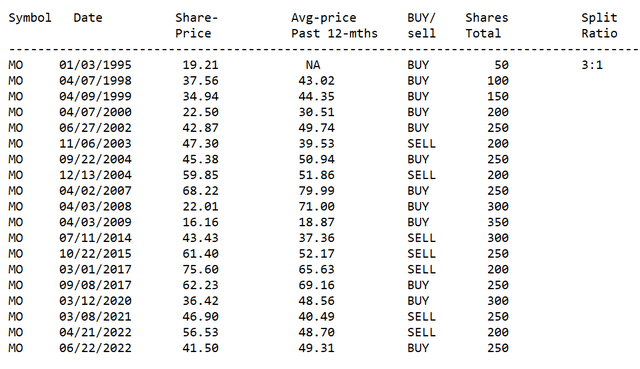Screen dimensions: 640x369
Task: Click the NA average price entry
Action: pyautogui.click(x=313, y=65)
